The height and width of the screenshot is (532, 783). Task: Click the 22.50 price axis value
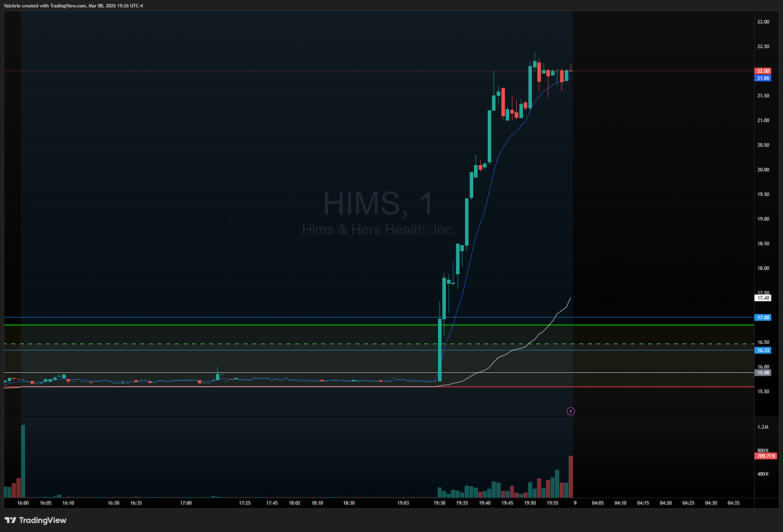tap(763, 47)
